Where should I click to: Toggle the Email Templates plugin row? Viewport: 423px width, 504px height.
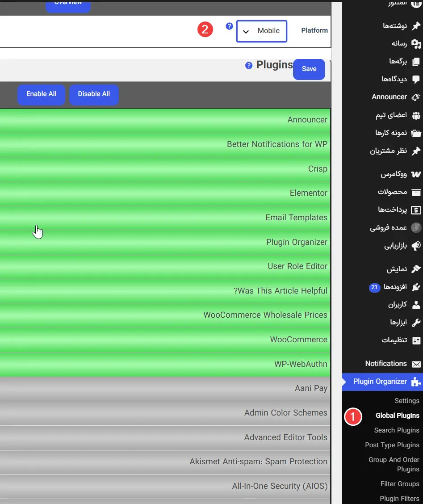coord(165,218)
